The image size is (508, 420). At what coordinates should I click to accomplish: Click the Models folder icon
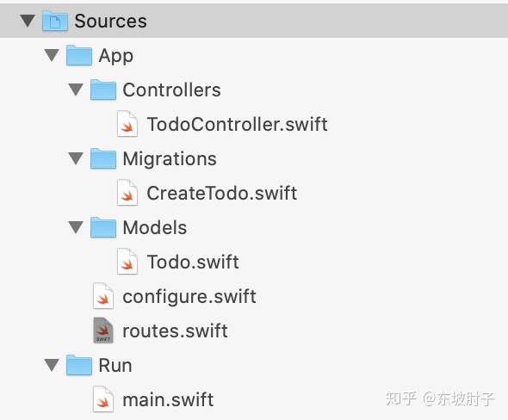[103, 227]
